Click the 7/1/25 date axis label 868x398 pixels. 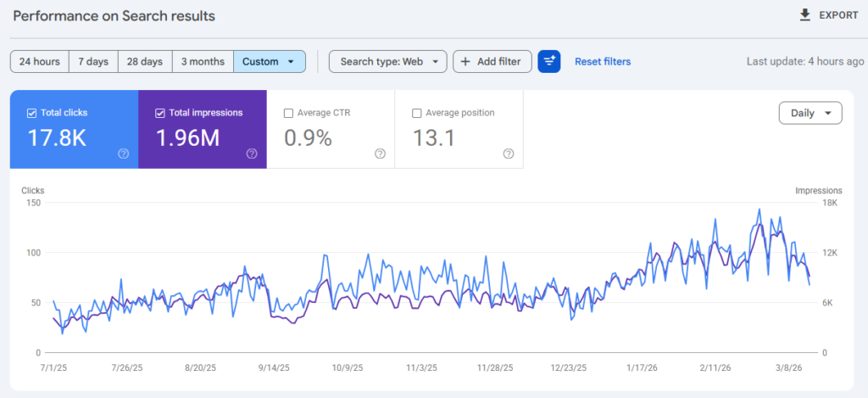[x=53, y=367]
